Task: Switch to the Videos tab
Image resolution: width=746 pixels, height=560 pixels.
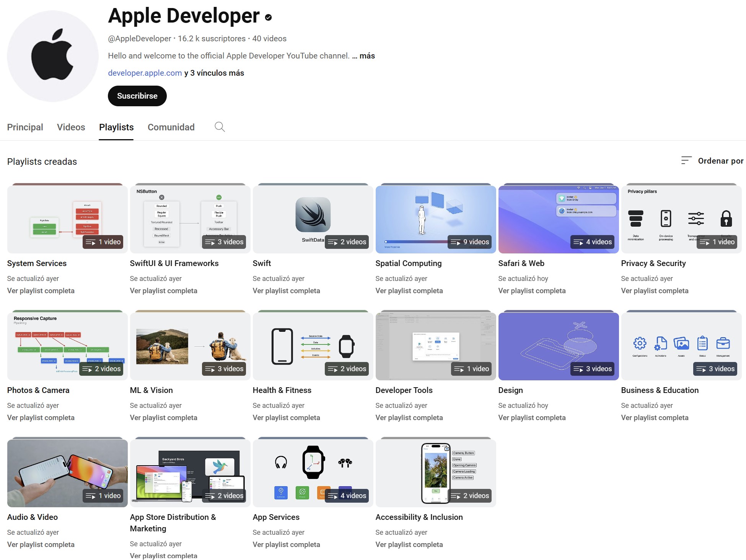Action: (x=71, y=127)
